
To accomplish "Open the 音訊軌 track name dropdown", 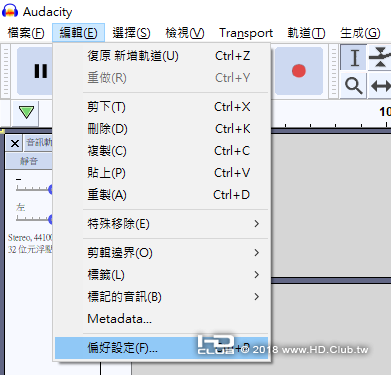I will [39, 143].
